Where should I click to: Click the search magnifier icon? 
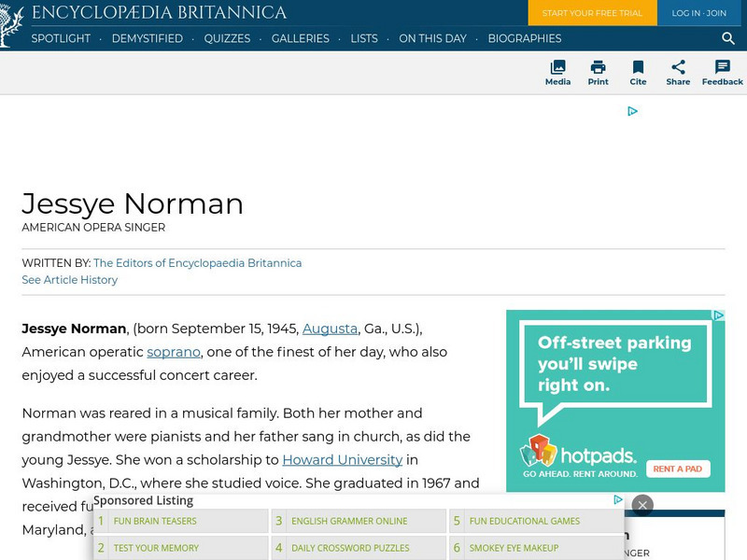(x=727, y=39)
